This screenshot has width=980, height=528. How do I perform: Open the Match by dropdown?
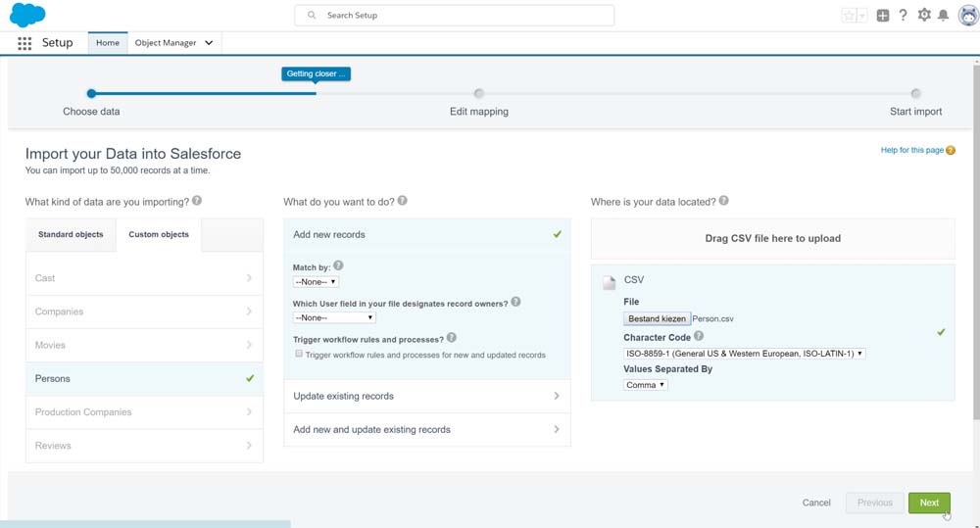[x=316, y=281]
